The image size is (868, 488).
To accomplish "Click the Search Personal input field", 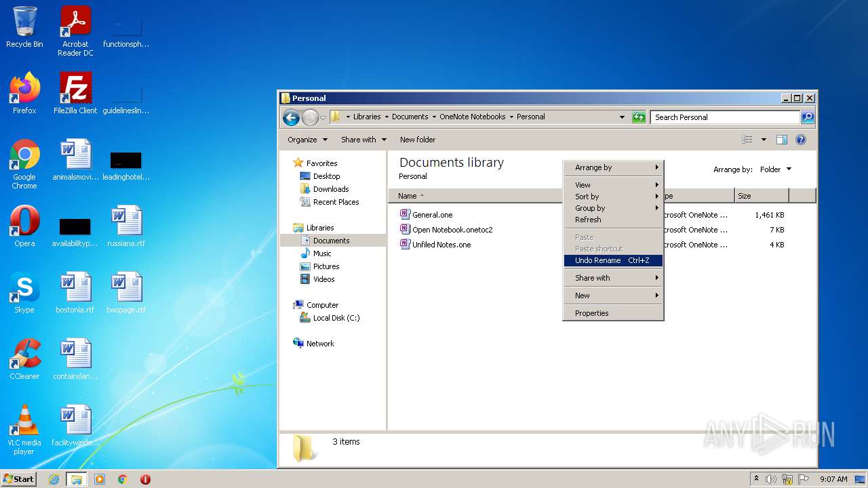I will [x=725, y=117].
